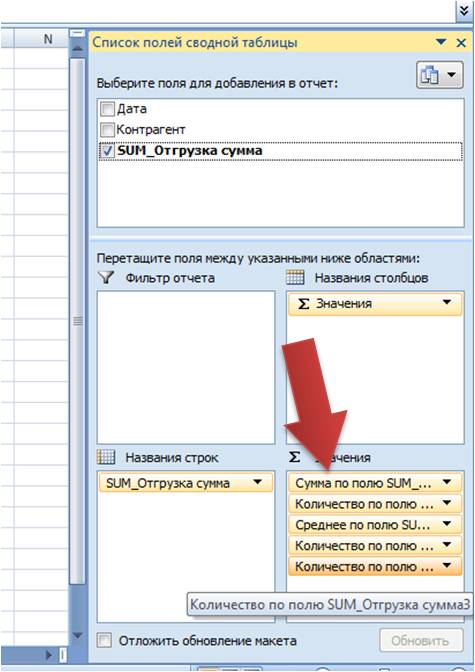Image resolution: width=475 pixels, height=672 pixels.
Task: Click the down arrow of vertical scrollbar
Action: click(x=77, y=636)
